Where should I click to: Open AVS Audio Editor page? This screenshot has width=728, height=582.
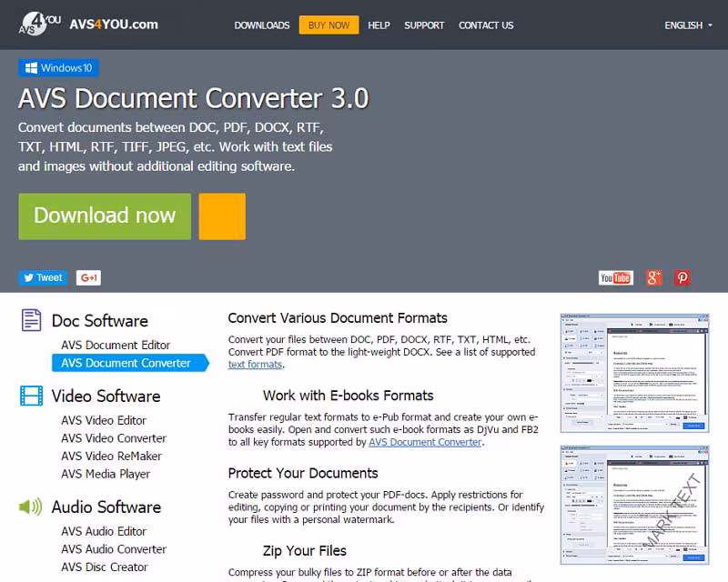pos(104,531)
